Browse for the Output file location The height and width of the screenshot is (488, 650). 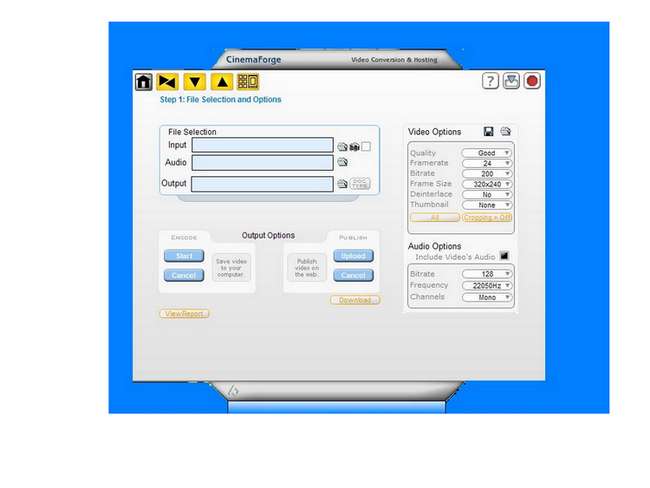click(342, 184)
